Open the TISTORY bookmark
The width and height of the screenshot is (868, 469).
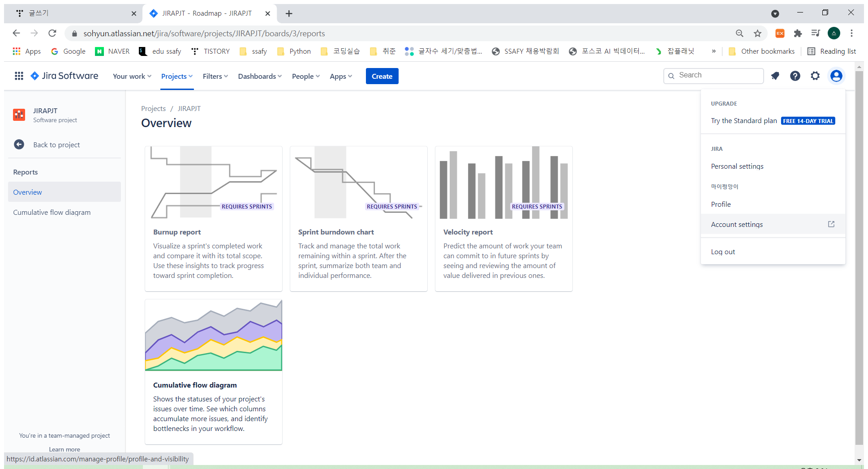(x=211, y=51)
